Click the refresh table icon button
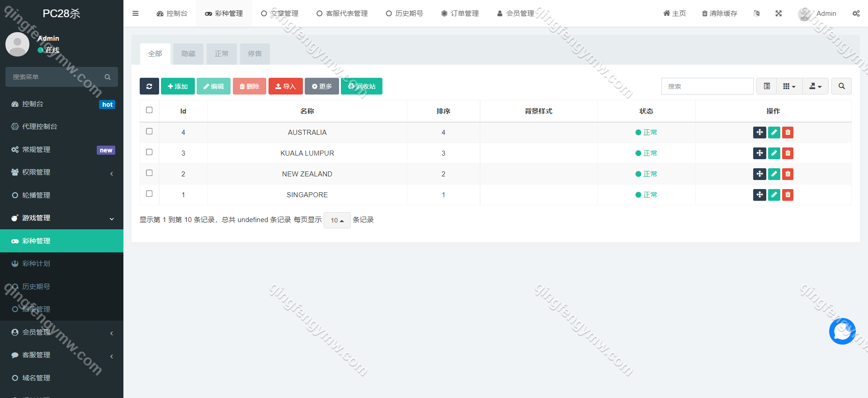 click(x=149, y=86)
